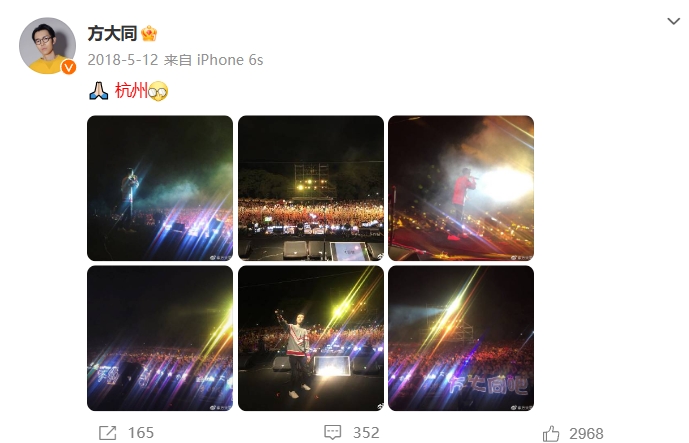Click the 352 comments count
This screenshot has height=443, width=689.
click(x=366, y=433)
